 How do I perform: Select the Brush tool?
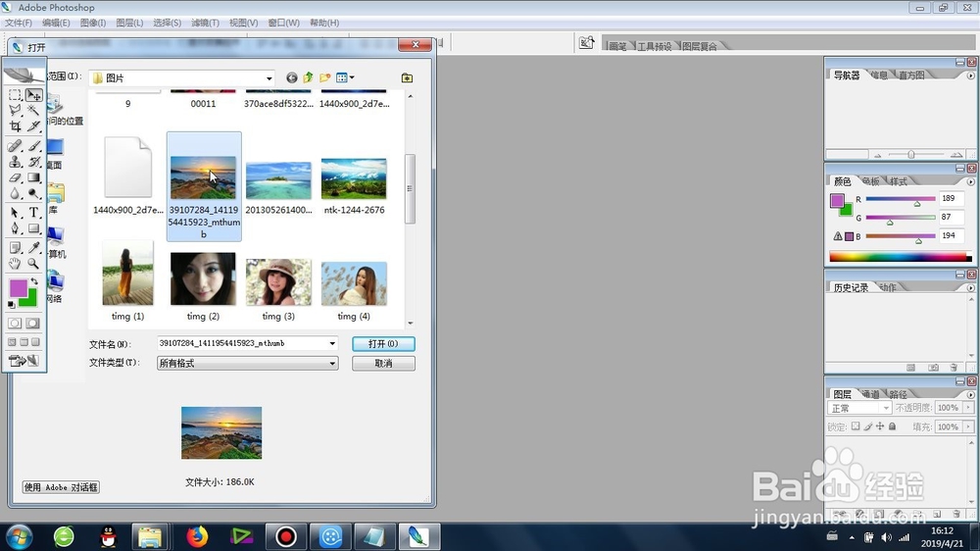[x=33, y=146]
